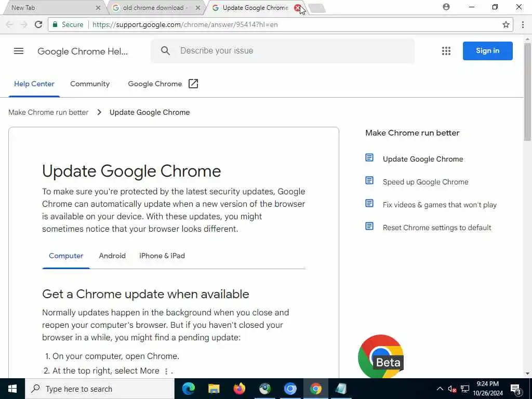Go back to previous page
This screenshot has width=532, height=399.
click(9, 24)
